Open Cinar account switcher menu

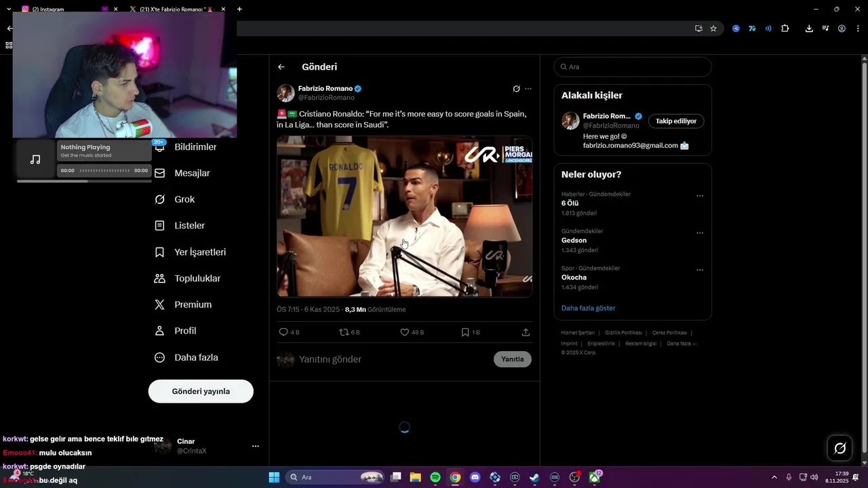point(256,446)
